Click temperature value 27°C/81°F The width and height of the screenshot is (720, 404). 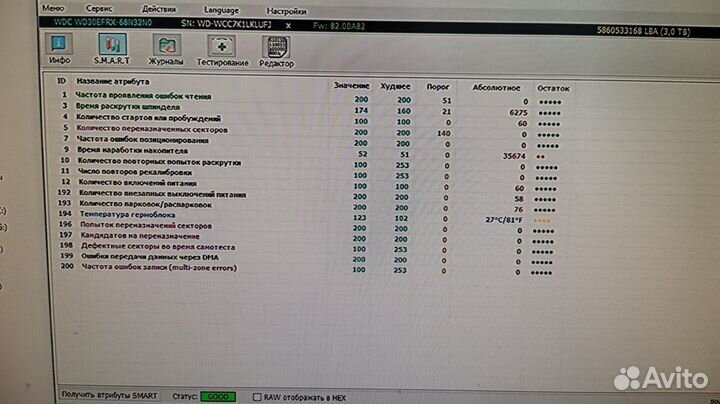coord(504,220)
